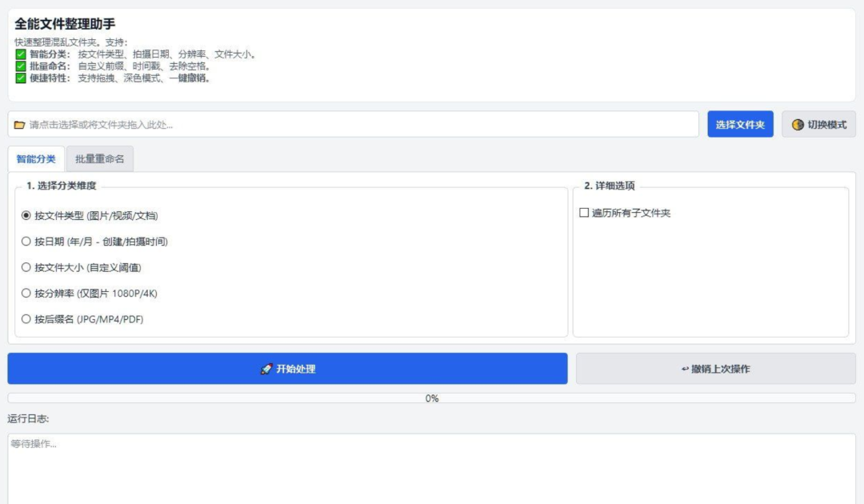Click the magic wand icon on 开始处理 button
The image size is (864, 504).
[x=267, y=369]
